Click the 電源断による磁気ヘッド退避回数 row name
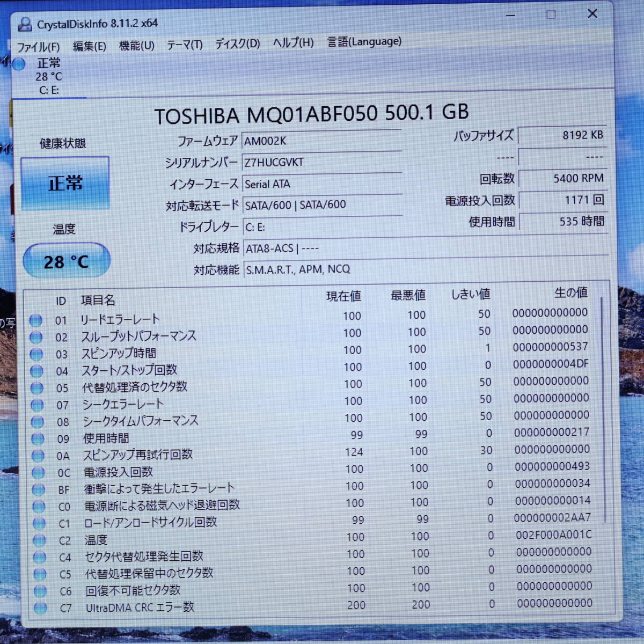The image size is (644, 644). 162,506
